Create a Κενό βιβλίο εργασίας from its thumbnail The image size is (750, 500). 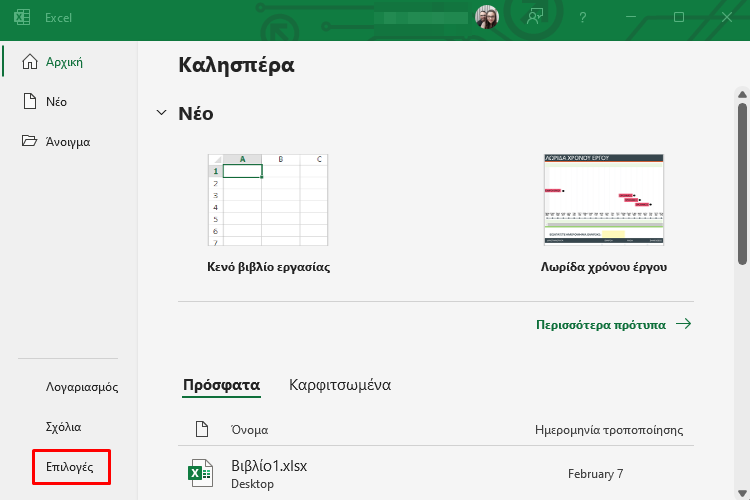[x=268, y=200]
